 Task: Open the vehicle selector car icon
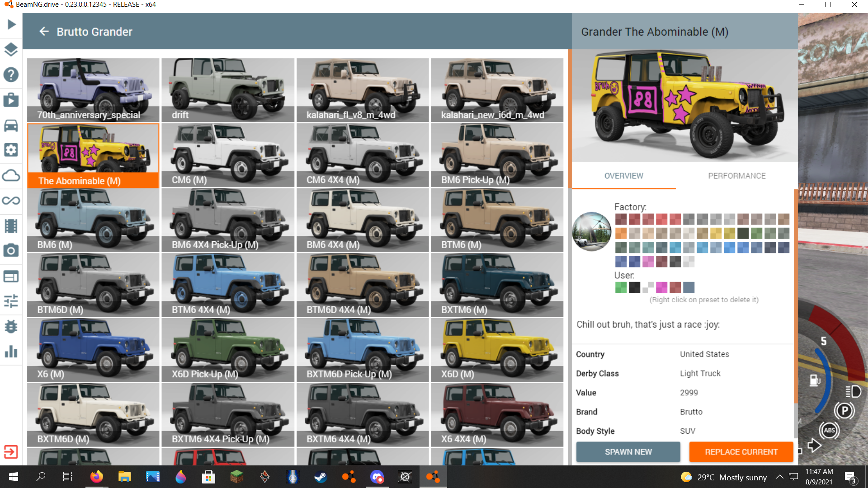pyautogui.click(x=11, y=125)
